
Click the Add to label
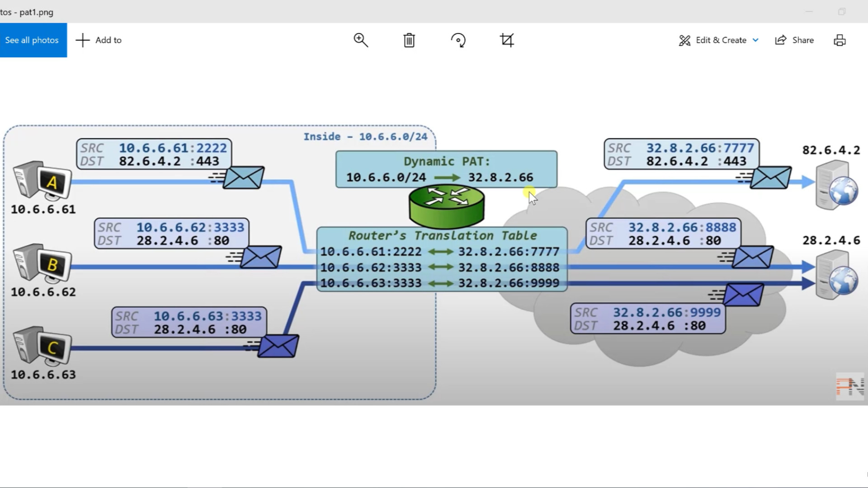click(x=108, y=40)
